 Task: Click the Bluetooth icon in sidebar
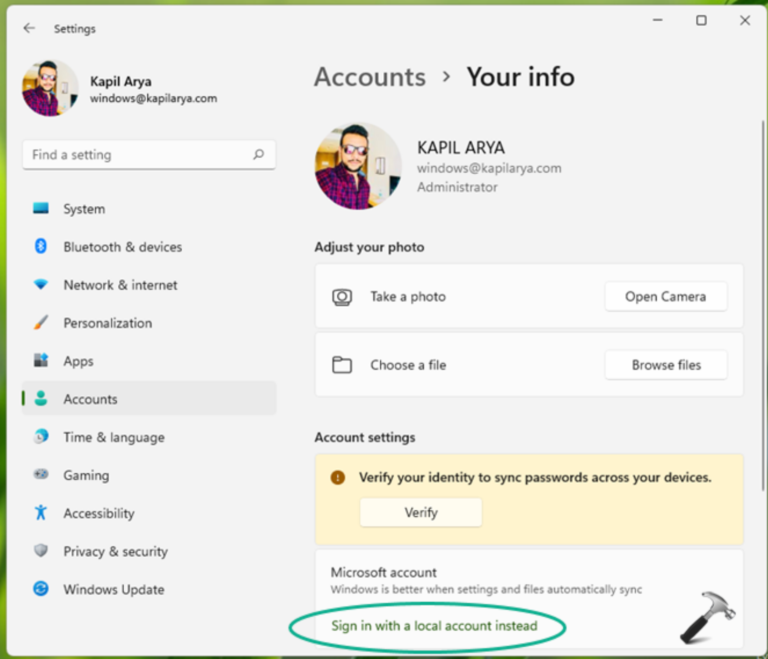(41, 246)
